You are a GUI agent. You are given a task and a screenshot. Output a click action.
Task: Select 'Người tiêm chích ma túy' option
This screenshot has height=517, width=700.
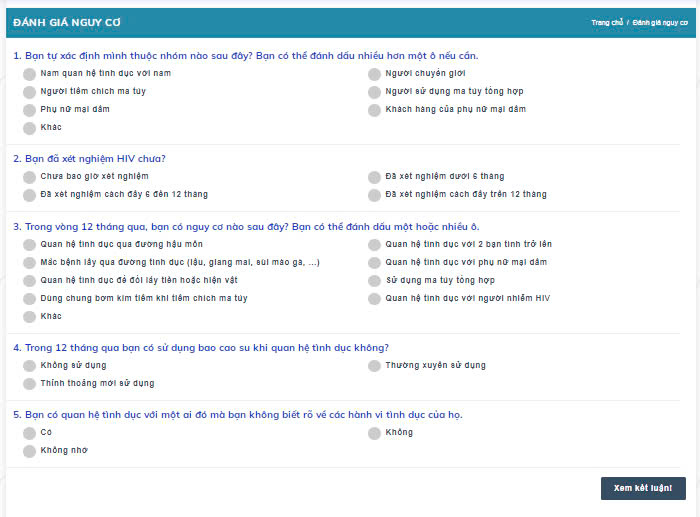coord(30,92)
